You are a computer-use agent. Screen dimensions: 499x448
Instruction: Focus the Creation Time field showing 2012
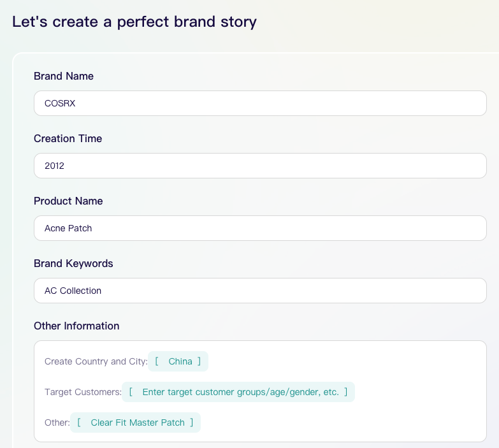[260, 166]
